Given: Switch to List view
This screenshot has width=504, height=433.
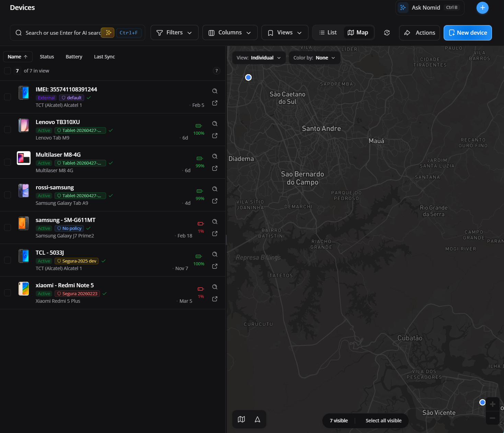Looking at the screenshot, I should pyautogui.click(x=328, y=33).
